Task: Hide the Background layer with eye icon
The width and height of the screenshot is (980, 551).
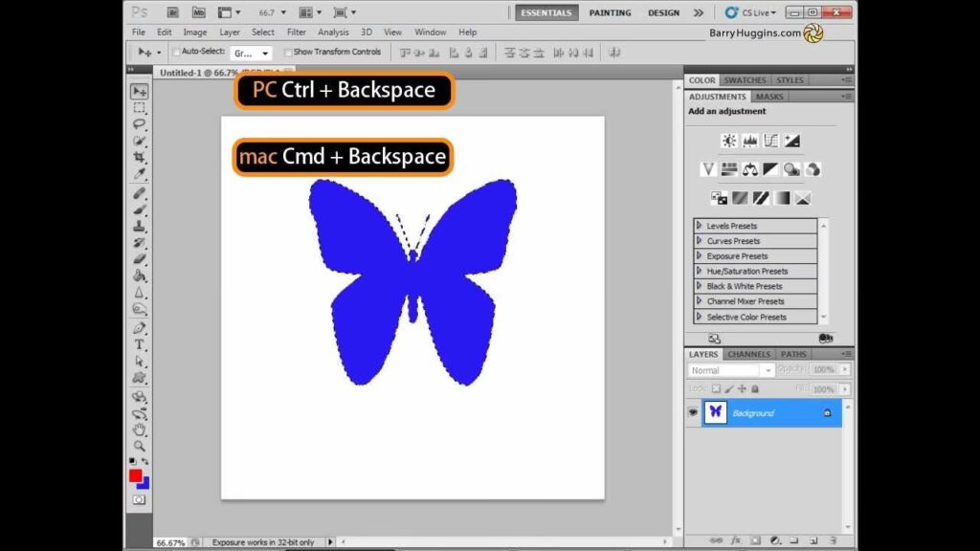Action: tap(693, 412)
